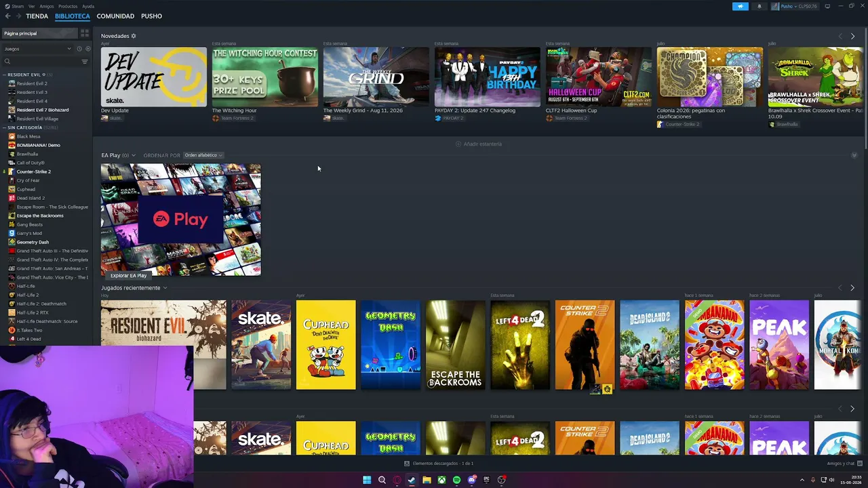
Task: Click Añadir estantería
Action: pos(479,144)
